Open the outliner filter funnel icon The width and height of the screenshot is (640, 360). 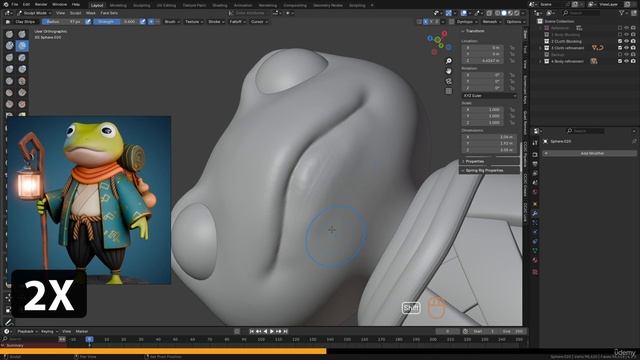[x=622, y=13]
